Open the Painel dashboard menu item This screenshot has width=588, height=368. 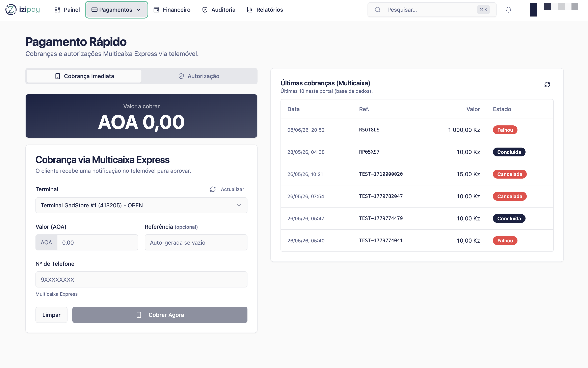tap(67, 10)
